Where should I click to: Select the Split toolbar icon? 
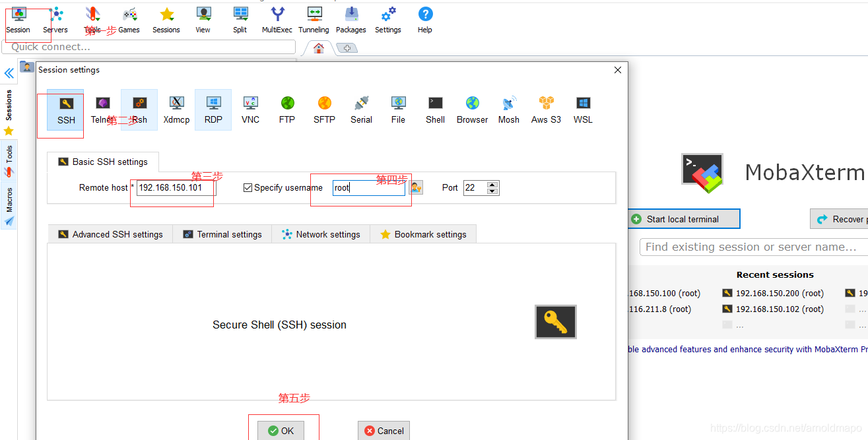click(240, 20)
